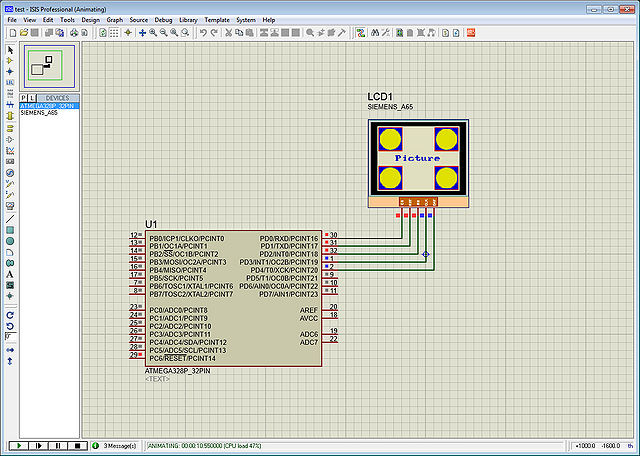Choose the Component Mode tool
This screenshot has width=640, height=456.
click(10, 61)
